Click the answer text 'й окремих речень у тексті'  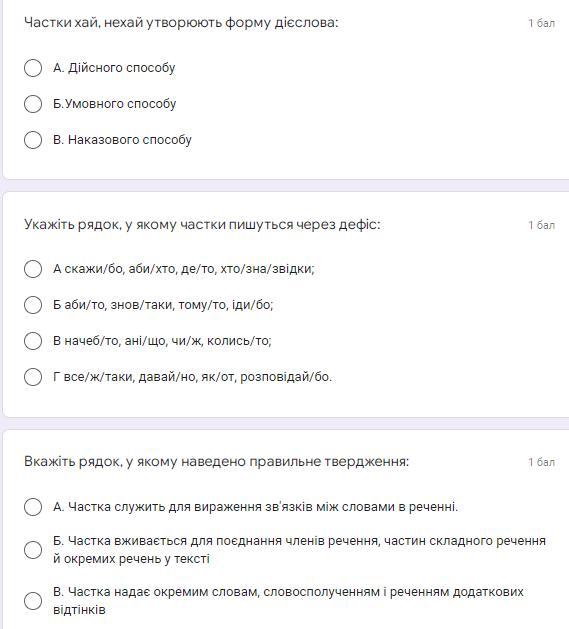click(131, 559)
